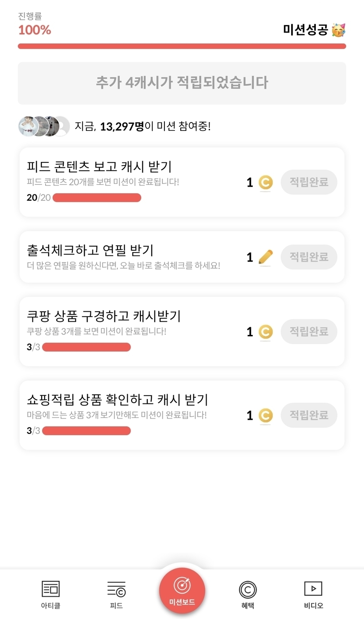Tap gold coin in 쿠팡 상품 mission

(265, 331)
